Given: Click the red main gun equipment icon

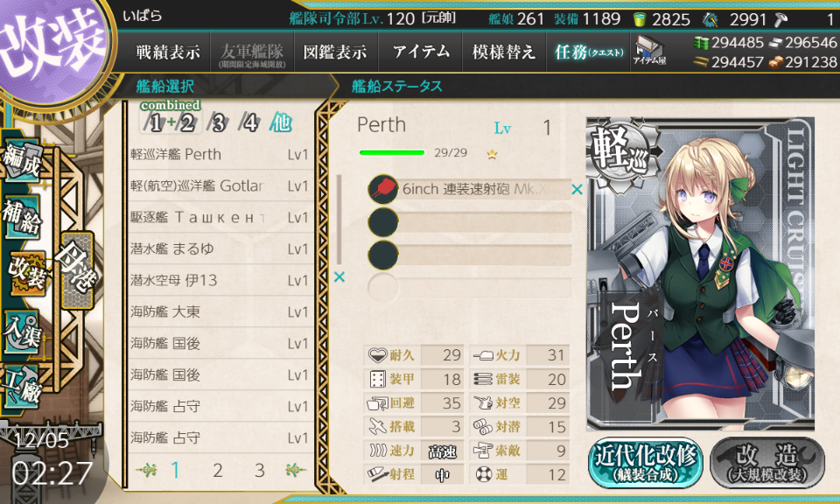Looking at the screenshot, I should tap(383, 189).
